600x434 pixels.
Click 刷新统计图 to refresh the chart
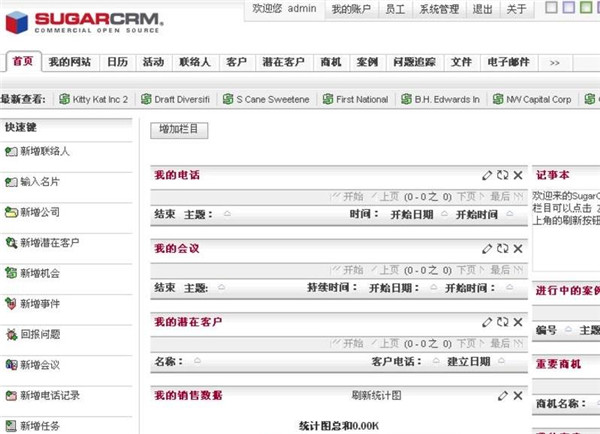(x=376, y=396)
